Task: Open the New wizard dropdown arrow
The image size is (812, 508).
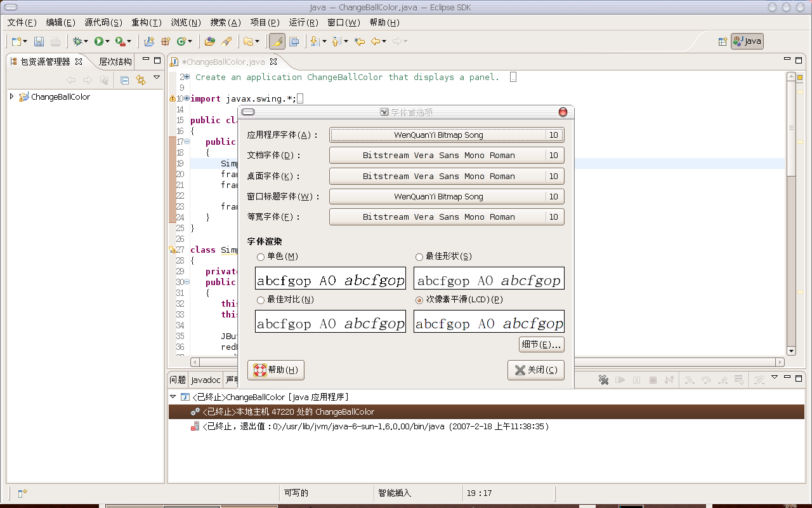Action: [25, 42]
